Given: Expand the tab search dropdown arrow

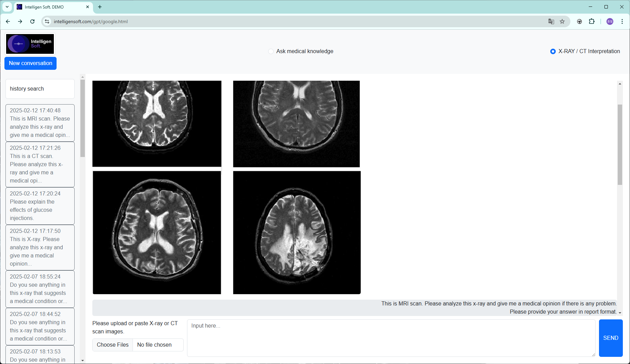Looking at the screenshot, I should (x=7, y=7).
